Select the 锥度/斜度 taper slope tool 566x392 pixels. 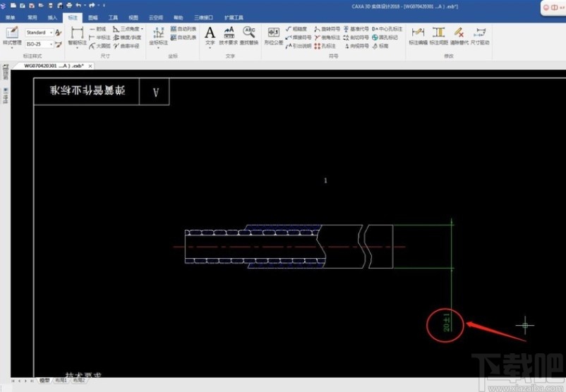pos(127,37)
